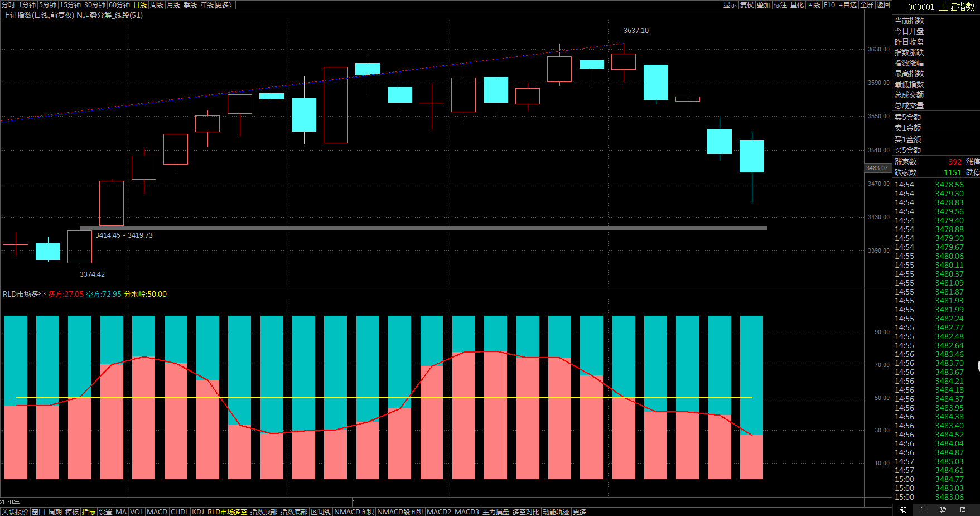Switch to 周线 weekly chart
This screenshot has height=516, width=980.
click(157, 4)
